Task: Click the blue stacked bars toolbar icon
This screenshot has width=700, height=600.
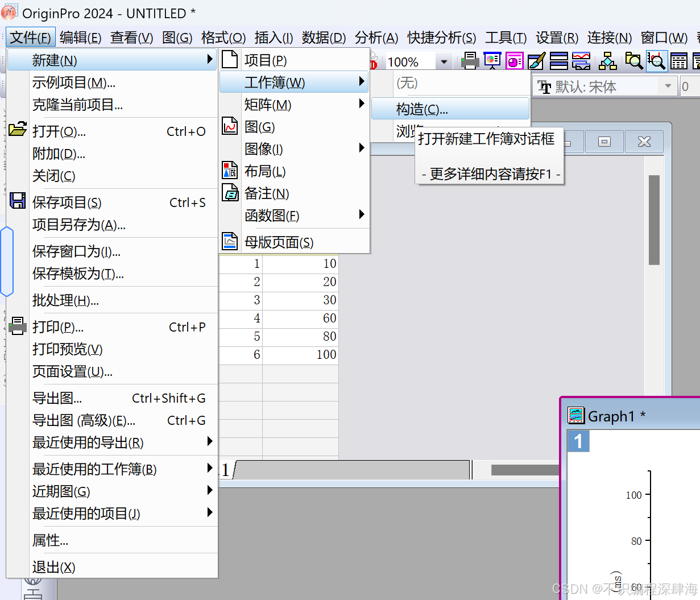Action: 559,61
